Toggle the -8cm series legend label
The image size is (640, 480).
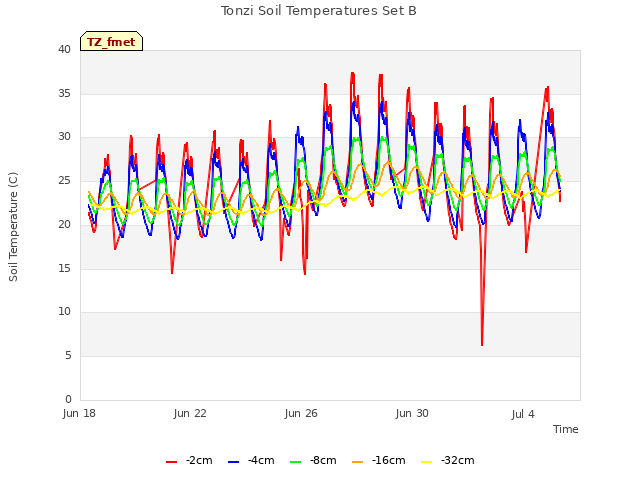[x=323, y=460]
